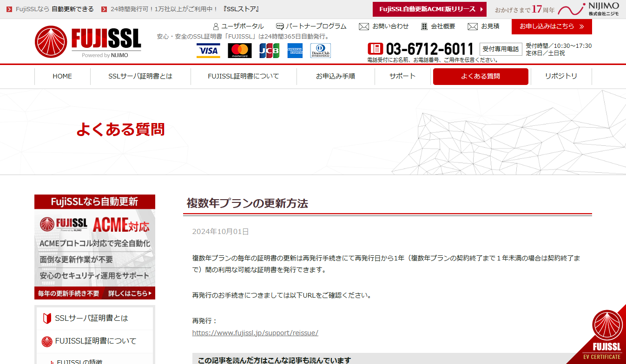Open FUJISSL証明書について navigation item
This screenshot has height=364, width=626.
coord(244,76)
